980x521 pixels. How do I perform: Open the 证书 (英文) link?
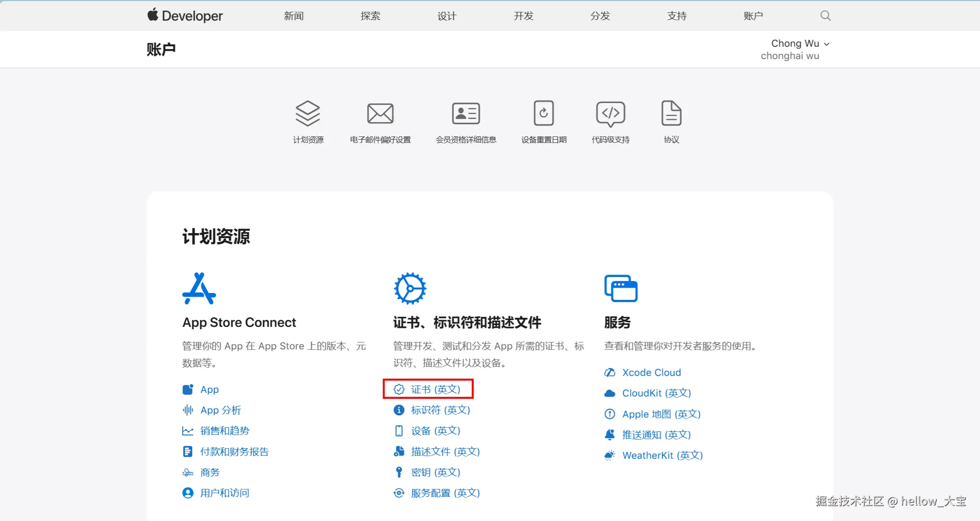(x=435, y=389)
